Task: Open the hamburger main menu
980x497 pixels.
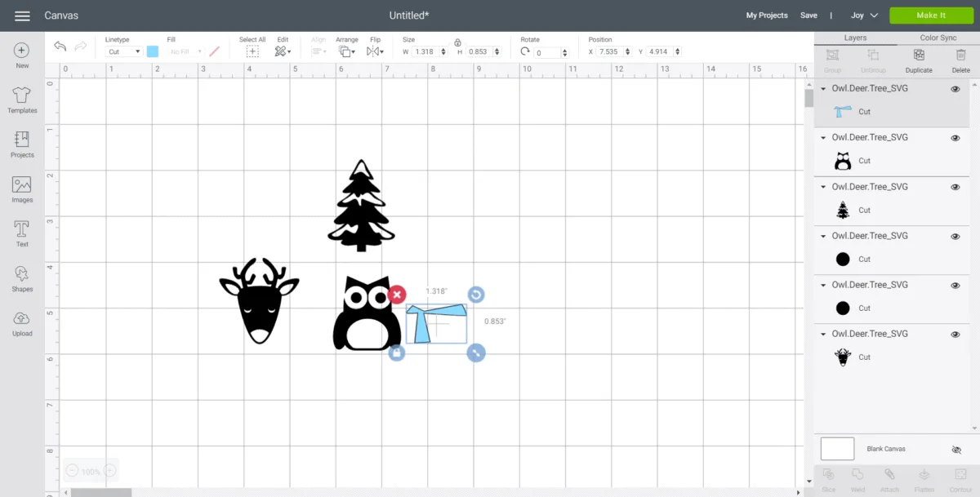Action: [22, 16]
